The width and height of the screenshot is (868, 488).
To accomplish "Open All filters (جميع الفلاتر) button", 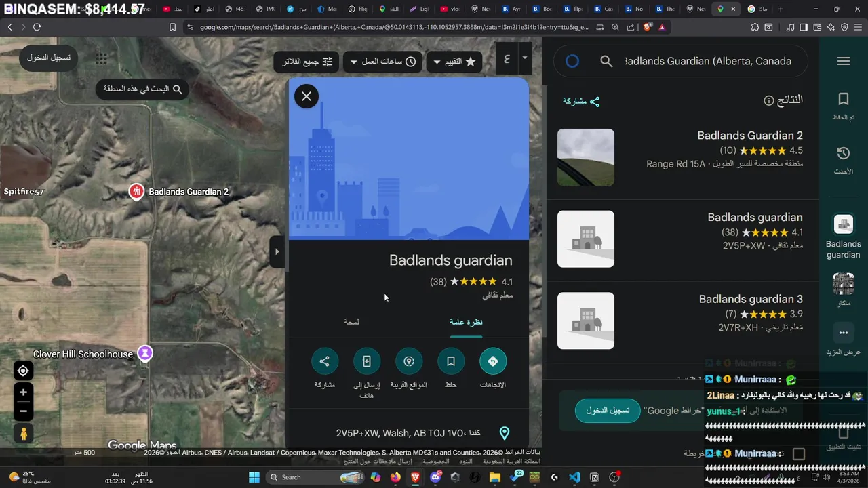I will 308,62.
